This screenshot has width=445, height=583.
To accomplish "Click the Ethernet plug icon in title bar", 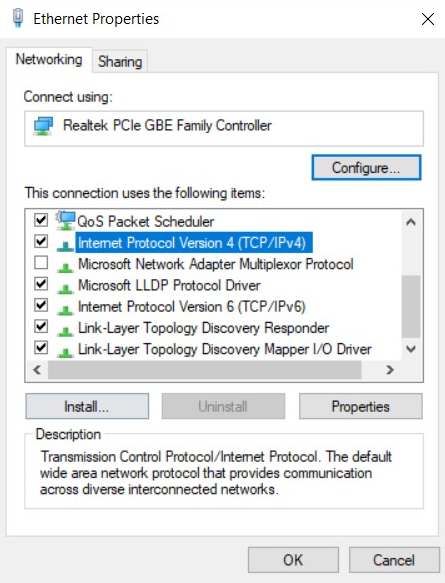I will (x=17, y=18).
